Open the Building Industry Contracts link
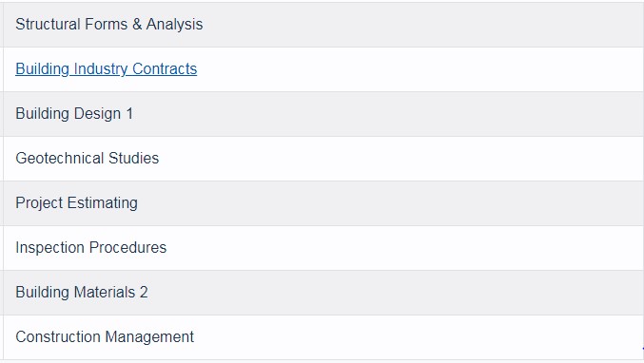The image size is (644, 363). (106, 69)
